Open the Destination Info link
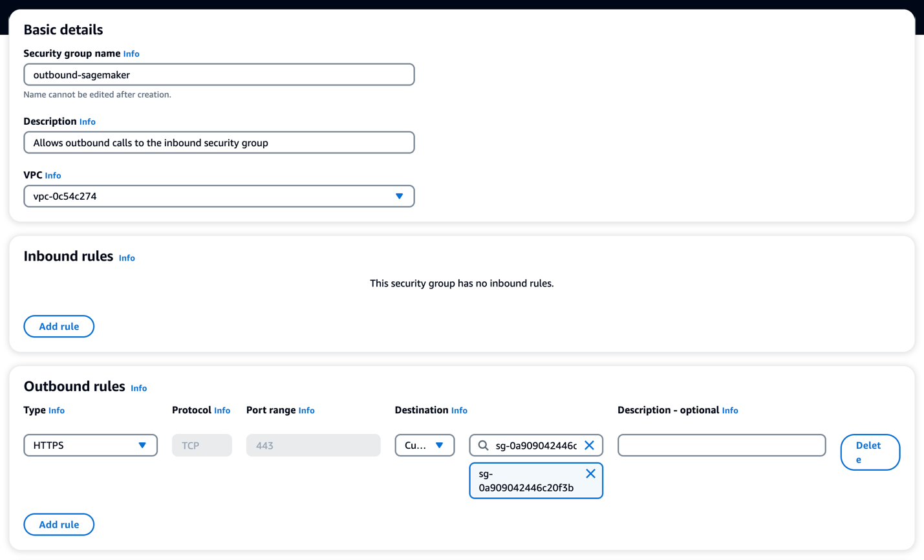 458,411
